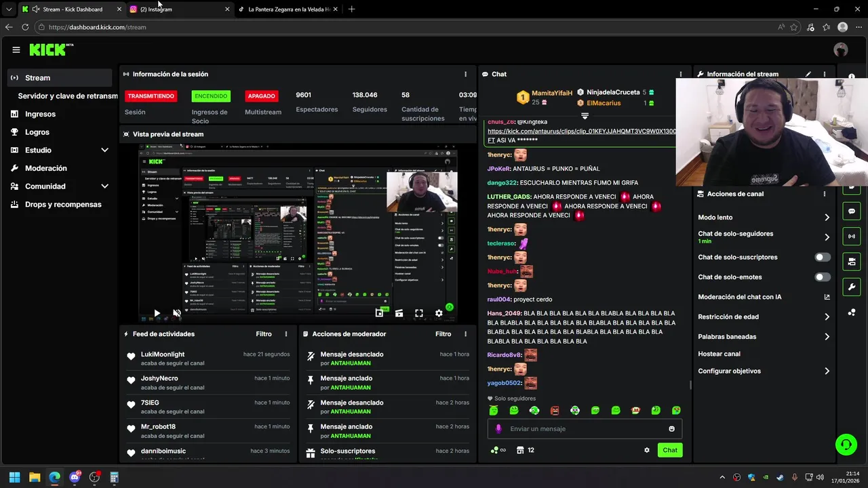Open Filtro in Acciones de moderador

pos(443,334)
